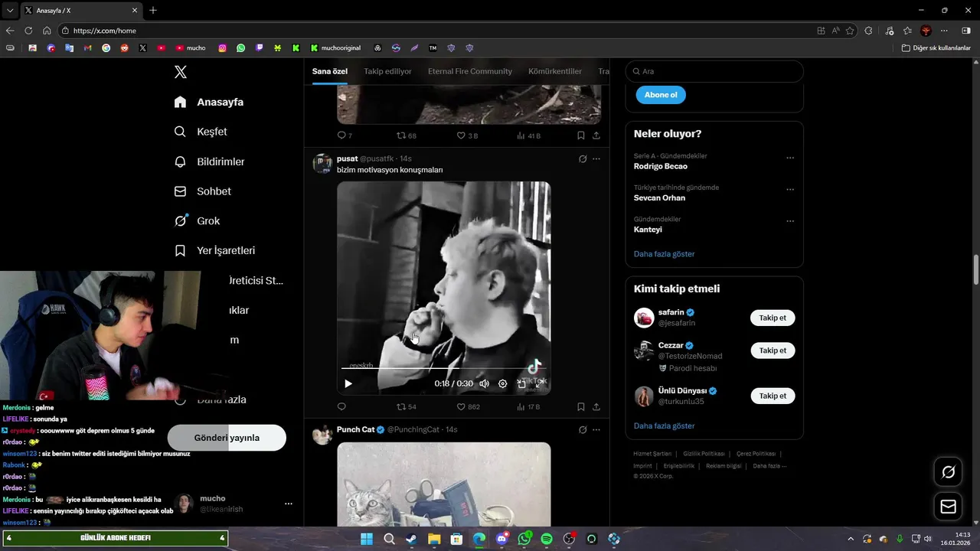980x551 pixels.
Task: Repost the post with 68 reposts
Action: [407, 135]
